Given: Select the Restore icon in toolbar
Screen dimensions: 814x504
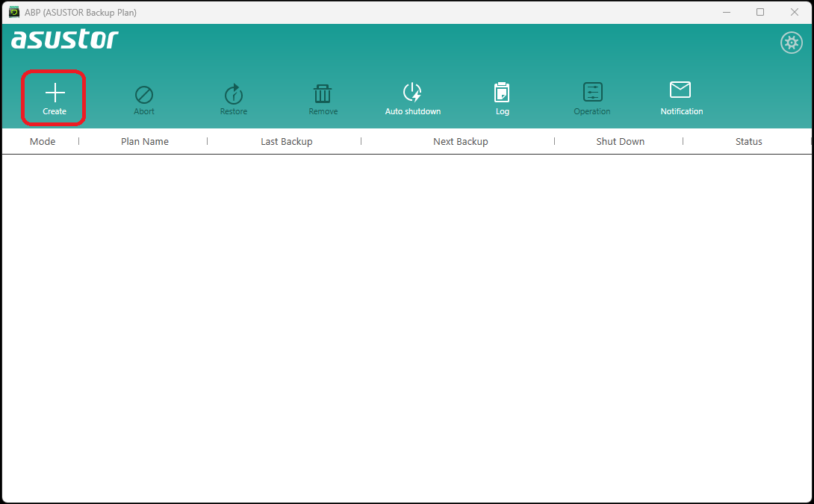Looking at the screenshot, I should (234, 94).
